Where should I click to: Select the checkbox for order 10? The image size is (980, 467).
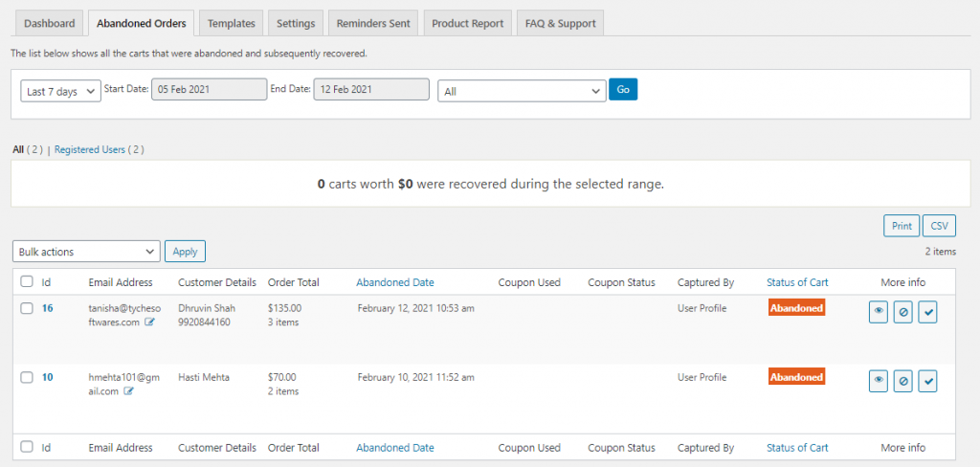(26, 377)
